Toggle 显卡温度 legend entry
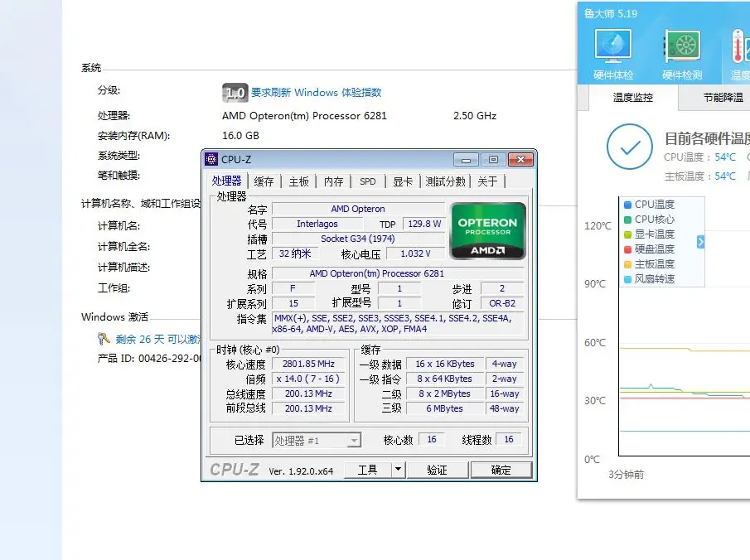This screenshot has height=560, width=750. coord(650,234)
